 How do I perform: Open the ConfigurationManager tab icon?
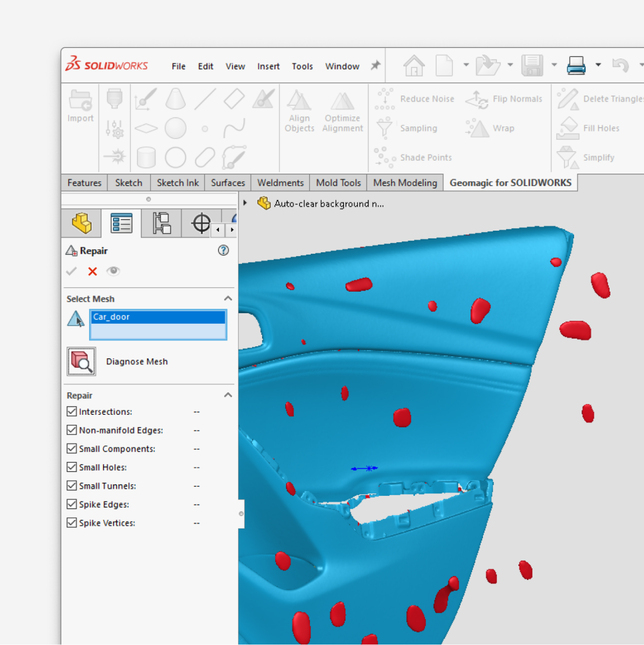coord(161,223)
